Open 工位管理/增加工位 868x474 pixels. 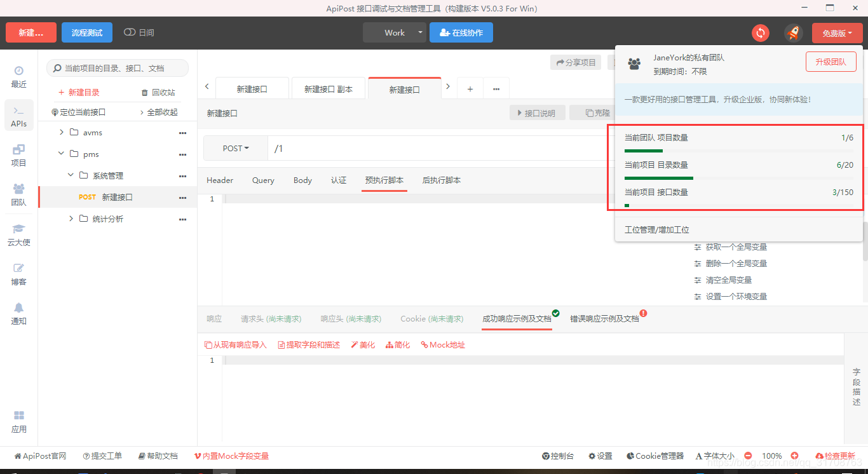point(657,230)
